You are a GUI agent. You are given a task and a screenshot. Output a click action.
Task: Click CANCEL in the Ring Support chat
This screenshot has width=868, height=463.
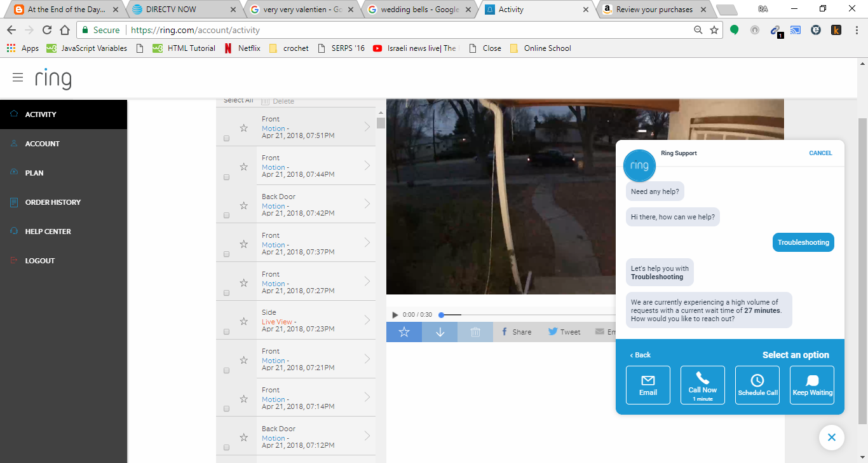tap(820, 153)
